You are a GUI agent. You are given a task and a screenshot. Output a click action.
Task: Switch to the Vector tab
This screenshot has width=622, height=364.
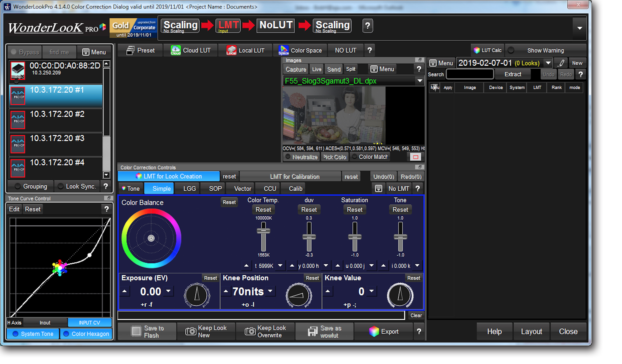point(242,189)
